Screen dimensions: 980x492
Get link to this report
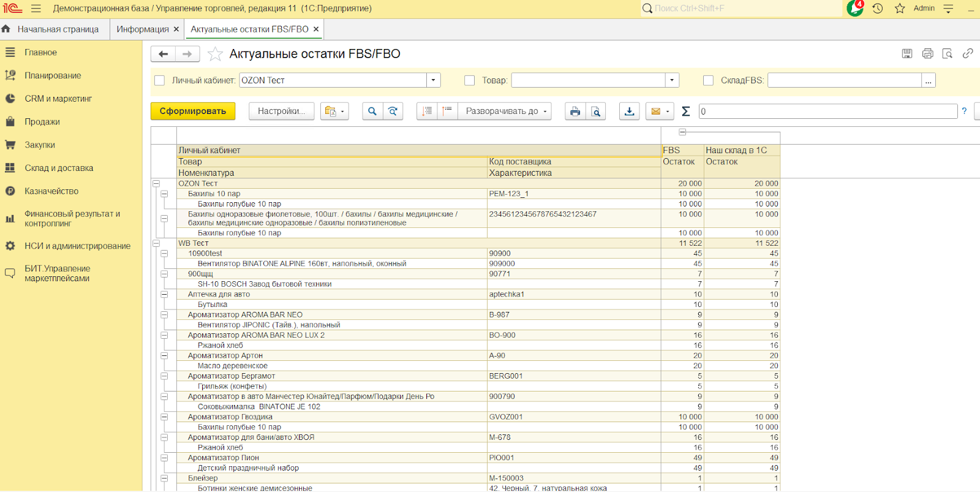[968, 54]
